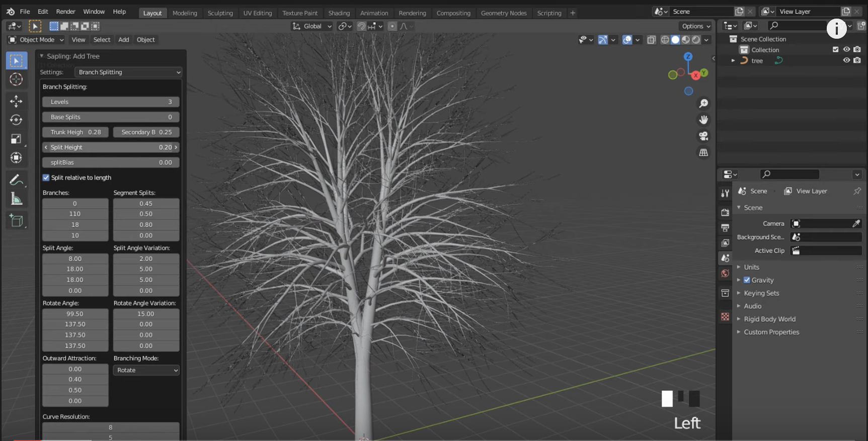Activate the Transform tool
This screenshot has height=441, width=868.
17,158
